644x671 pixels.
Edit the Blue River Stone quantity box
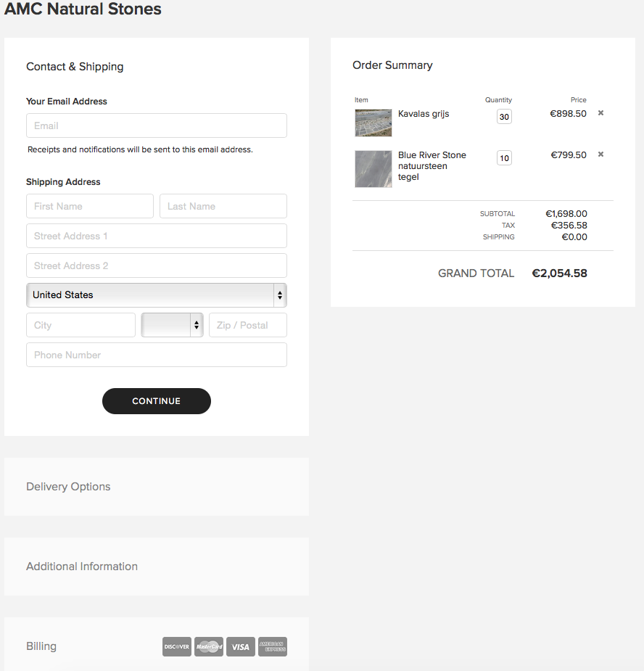[x=505, y=158]
